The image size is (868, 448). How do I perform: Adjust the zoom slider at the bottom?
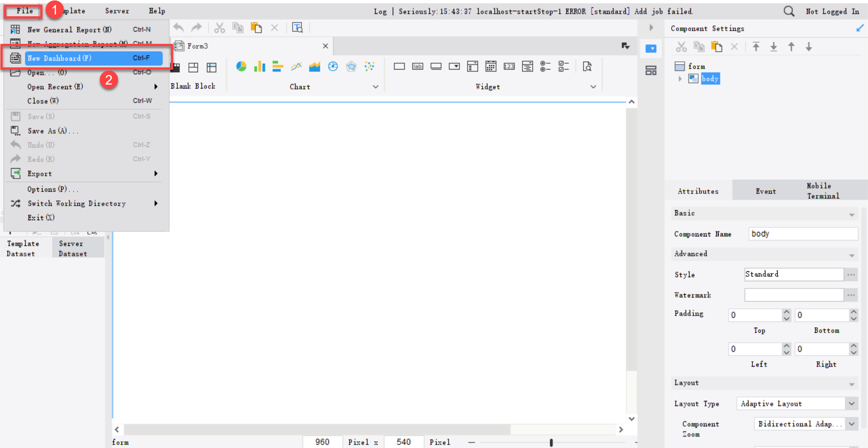coord(551,442)
